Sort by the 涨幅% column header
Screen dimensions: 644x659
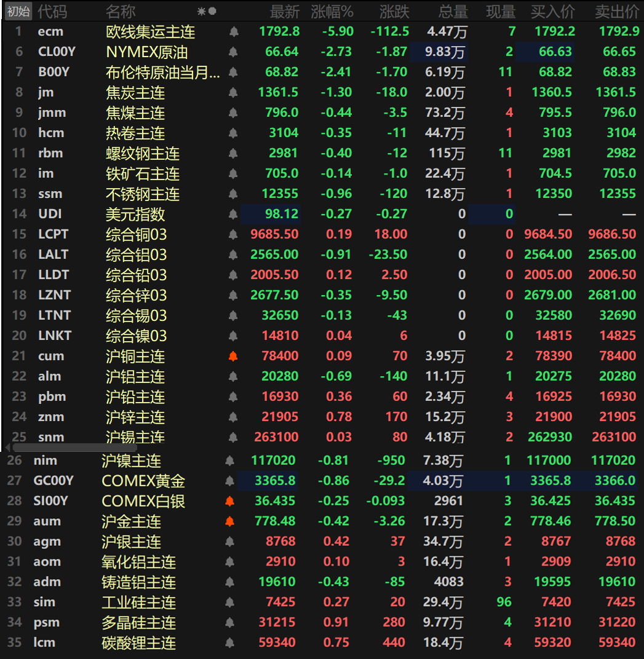[x=332, y=12]
